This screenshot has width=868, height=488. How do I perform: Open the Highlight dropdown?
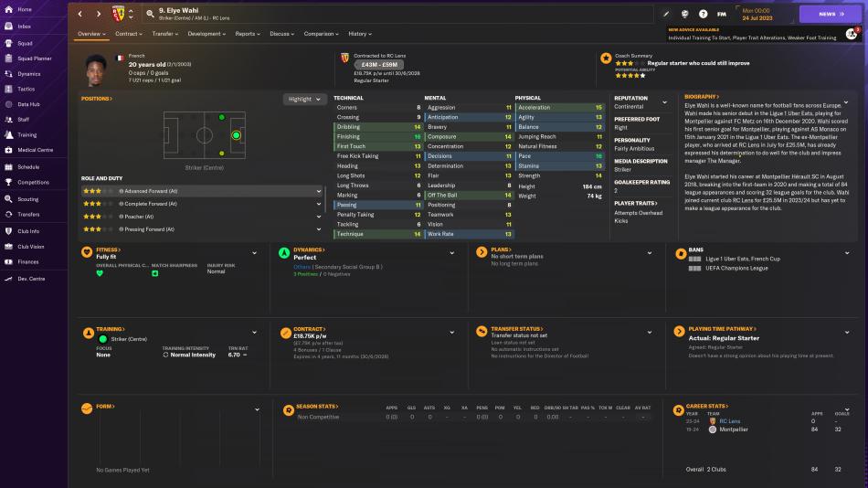pyautogui.click(x=304, y=99)
